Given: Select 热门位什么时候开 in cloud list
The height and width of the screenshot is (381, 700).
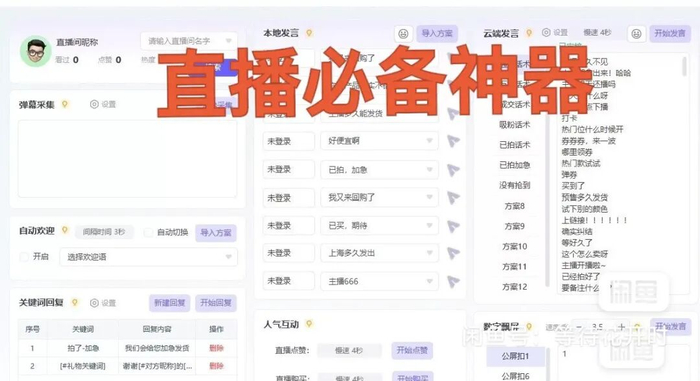Looking at the screenshot, I should (592, 130).
